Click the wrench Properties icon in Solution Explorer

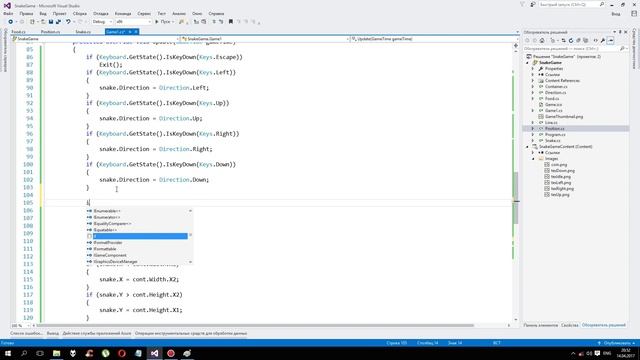pos(603,40)
